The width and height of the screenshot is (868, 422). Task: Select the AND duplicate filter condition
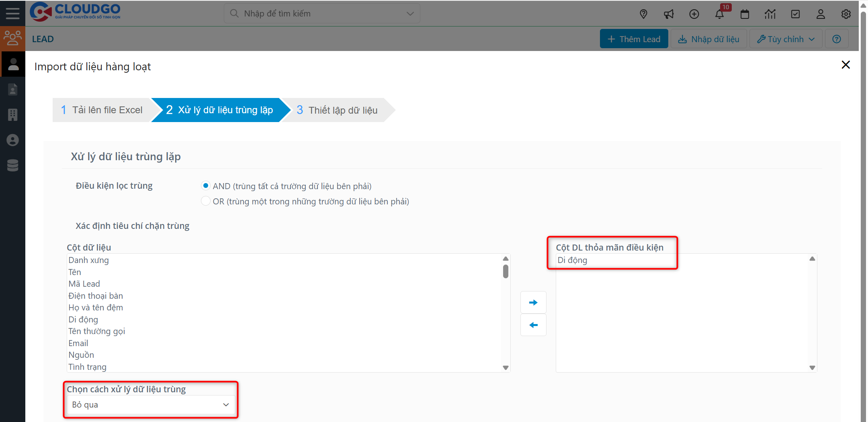coord(206,186)
